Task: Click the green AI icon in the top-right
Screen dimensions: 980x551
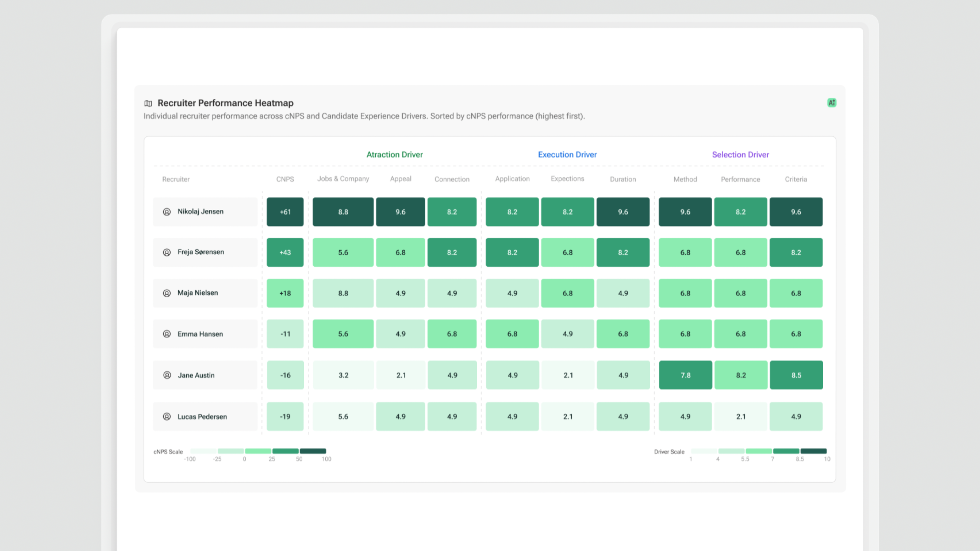Action: (x=832, y=103)
